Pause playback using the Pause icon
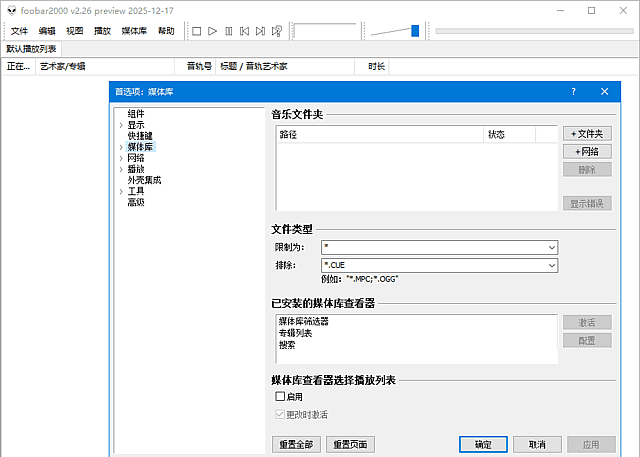Screen dimensions: 640x457 [229, 31]
